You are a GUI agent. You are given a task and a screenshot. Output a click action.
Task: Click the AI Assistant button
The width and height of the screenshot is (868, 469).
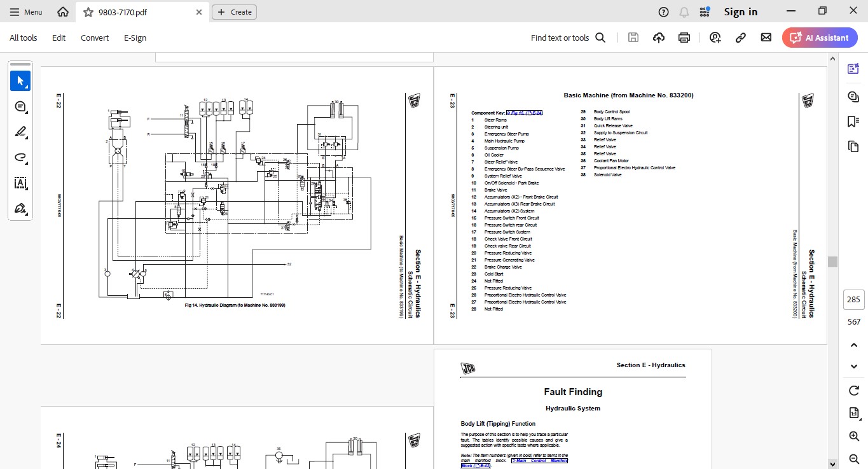820,38
